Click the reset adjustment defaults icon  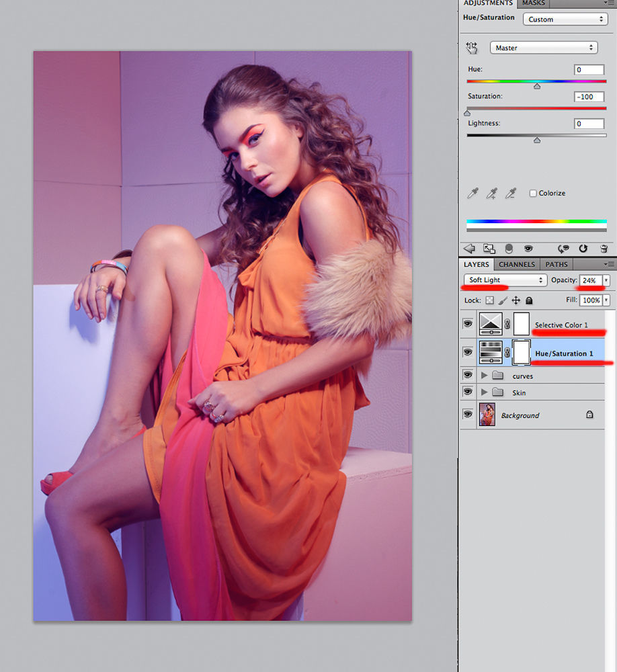coord(583,249)
